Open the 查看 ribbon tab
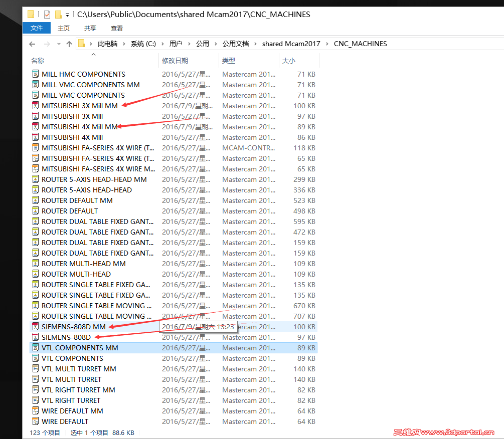The image size is (504, 439). 117,28
